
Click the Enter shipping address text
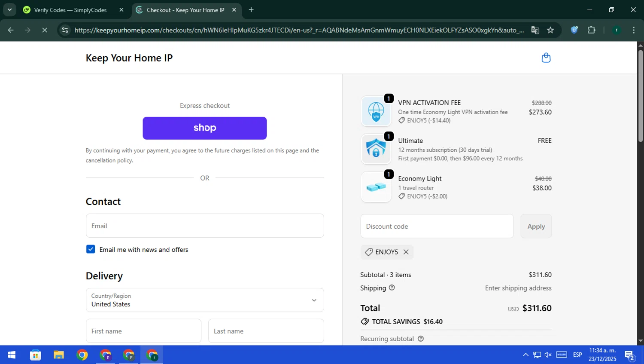click(x=518, y=288)
